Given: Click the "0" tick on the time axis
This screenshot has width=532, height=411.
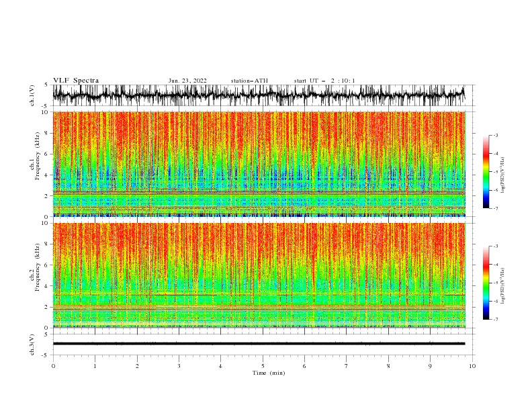Looking at the screenshot, I should 53,366.
